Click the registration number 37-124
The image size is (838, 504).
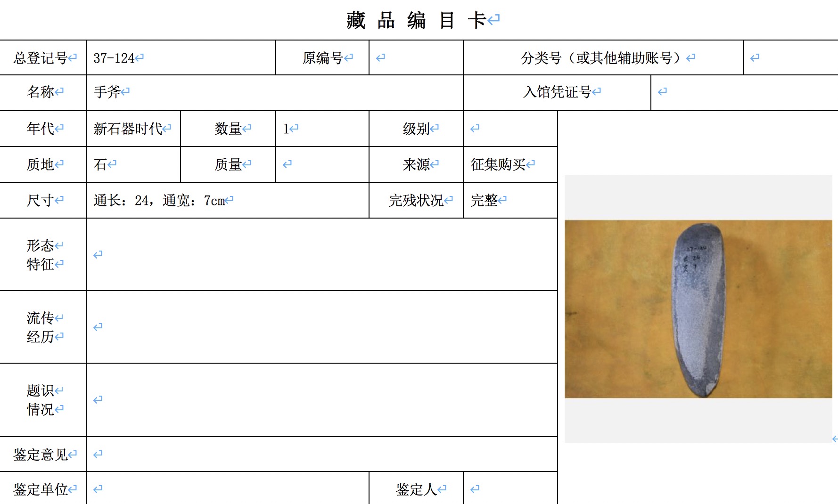(114, 58)
